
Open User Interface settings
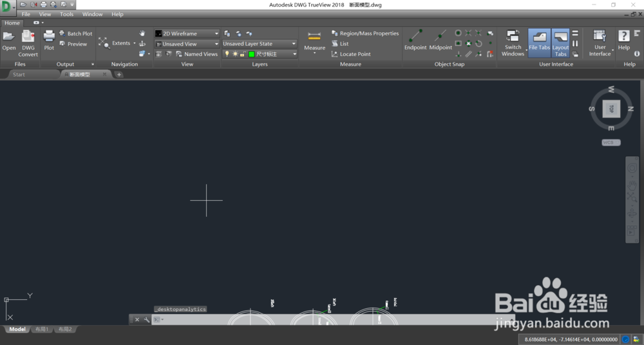point(600,43)
